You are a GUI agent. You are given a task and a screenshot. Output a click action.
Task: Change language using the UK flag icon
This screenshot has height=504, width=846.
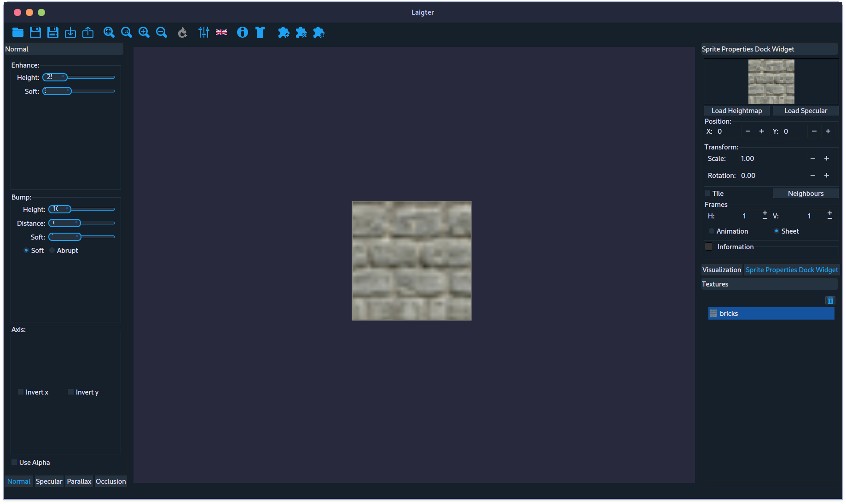(221, 32)
